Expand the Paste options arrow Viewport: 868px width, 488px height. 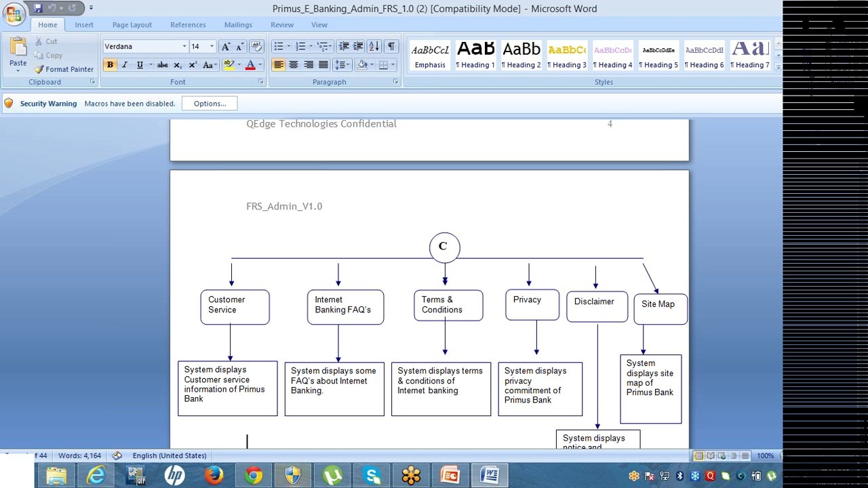point(18,71)
